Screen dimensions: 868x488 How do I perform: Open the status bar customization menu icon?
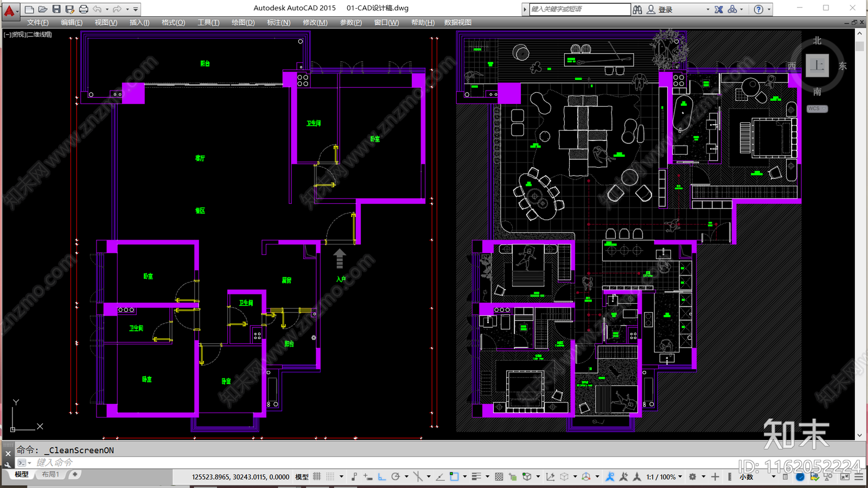click(859, 477)
